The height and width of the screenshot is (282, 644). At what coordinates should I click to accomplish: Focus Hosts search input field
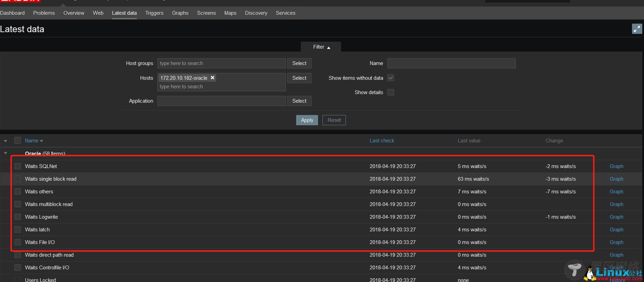tap(221, 87)
